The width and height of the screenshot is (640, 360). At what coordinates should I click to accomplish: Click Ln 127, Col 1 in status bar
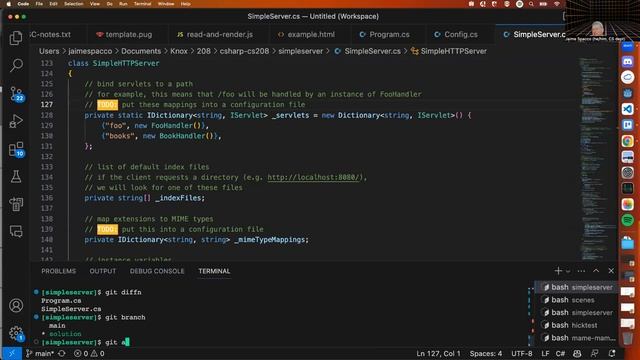(438, 353)
